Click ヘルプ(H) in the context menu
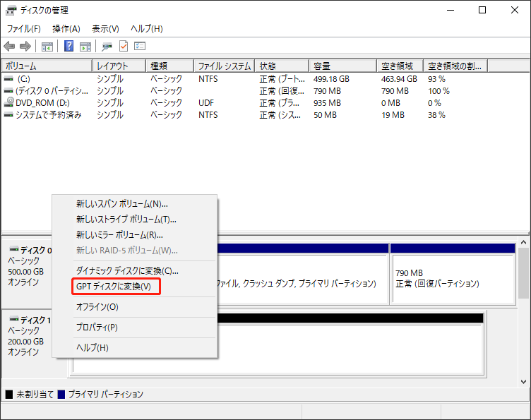Image resolution: width=531 pixels, height=420 pixels. [x=135, y=347]
